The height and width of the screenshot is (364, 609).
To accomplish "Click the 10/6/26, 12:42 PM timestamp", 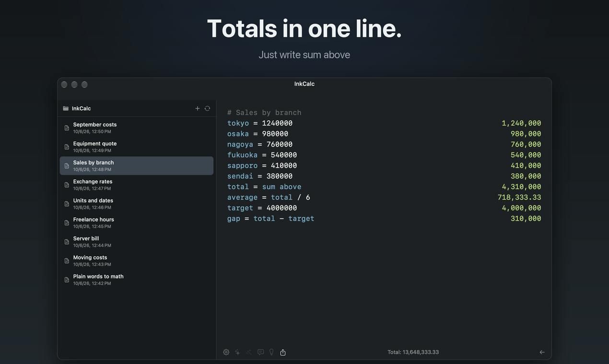I will 92,284.
